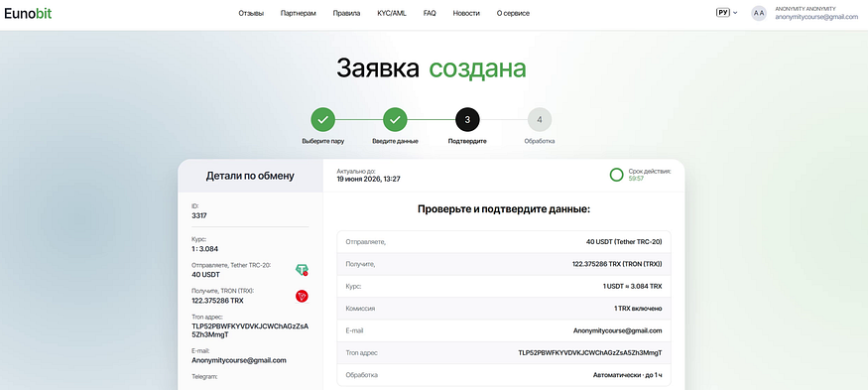
Task: Click step 1 checkmark Выберите пару
Action: tap(323, 120)
